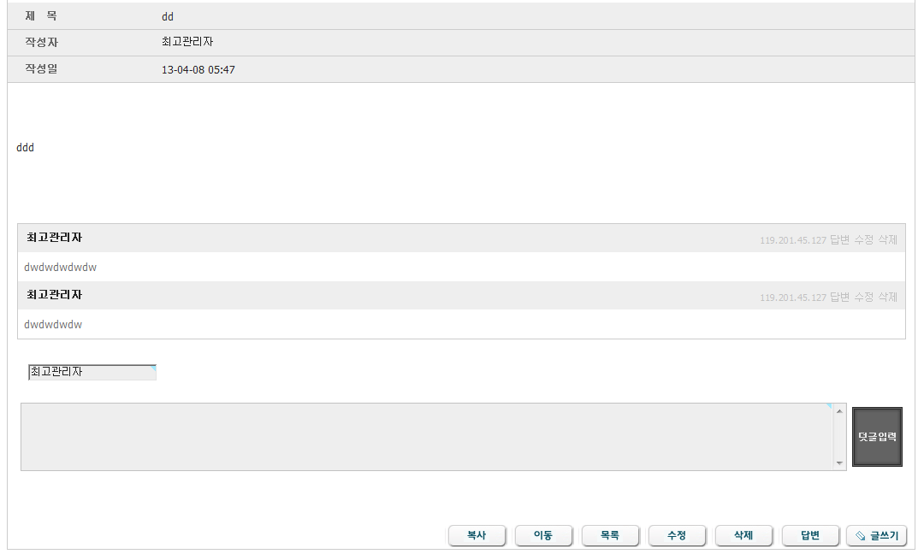Screen dimensions: 924x560
Task: Click the comment box scrollbar up arrow
Action: (840, 411)
